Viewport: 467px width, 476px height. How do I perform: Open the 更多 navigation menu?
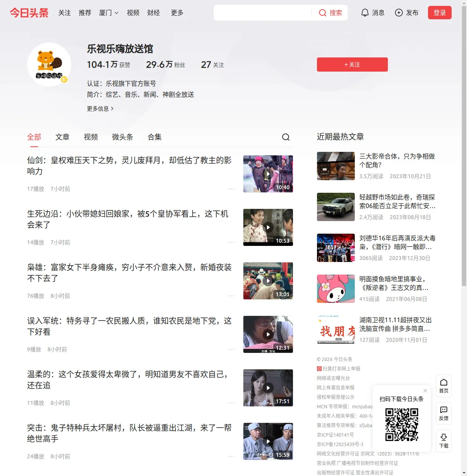click(177, 13)
